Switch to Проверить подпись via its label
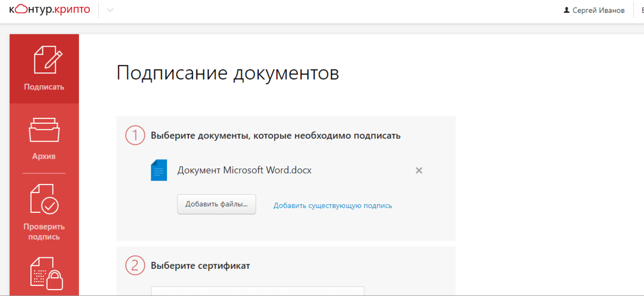Image resolution: width=644 pixels, height=296 pixels. (x=44, y=232)
